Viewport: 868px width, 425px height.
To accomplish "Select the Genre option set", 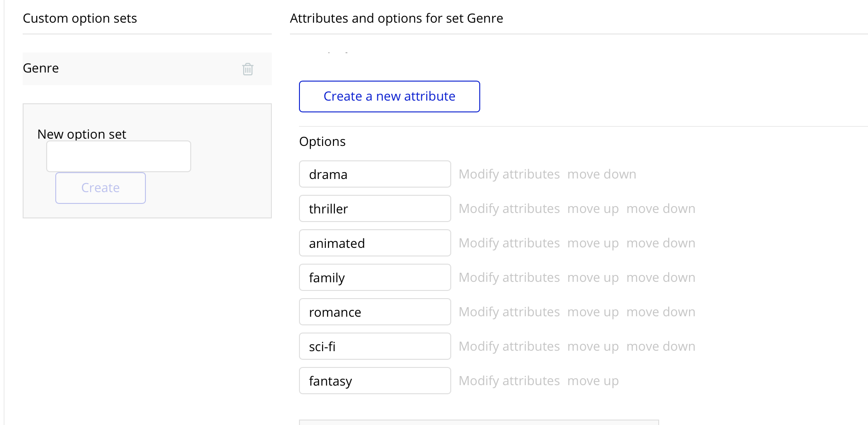I will pyautogui.click(x=41, y=68).
